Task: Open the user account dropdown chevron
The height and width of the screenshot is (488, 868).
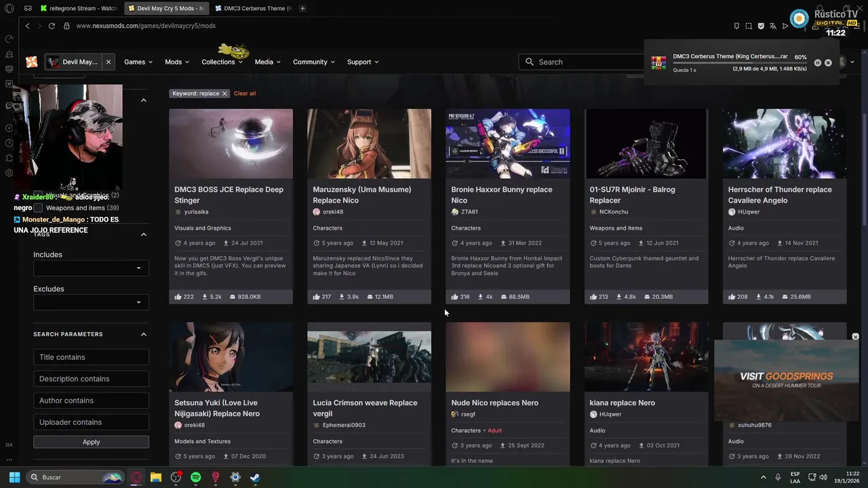Action: 852,62
